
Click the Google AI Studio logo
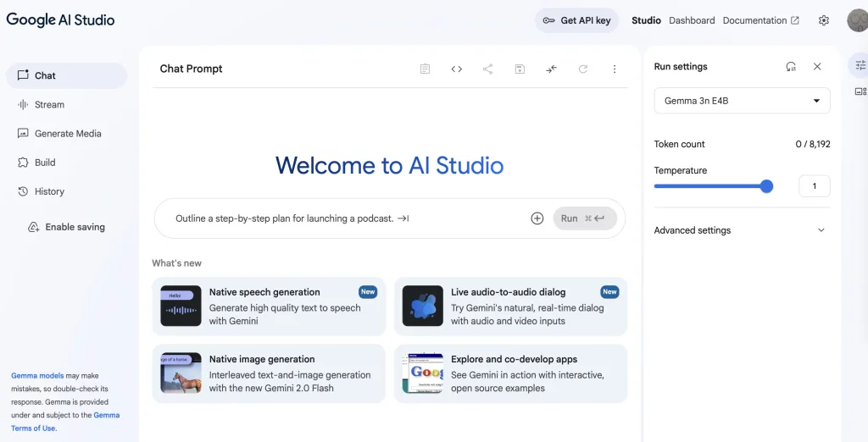tap(60, 20)
